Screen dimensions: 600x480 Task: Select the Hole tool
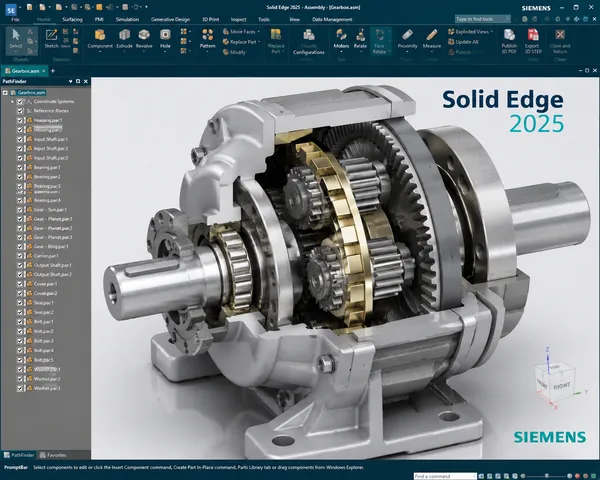pyautogui.click(x=165, y=39)
